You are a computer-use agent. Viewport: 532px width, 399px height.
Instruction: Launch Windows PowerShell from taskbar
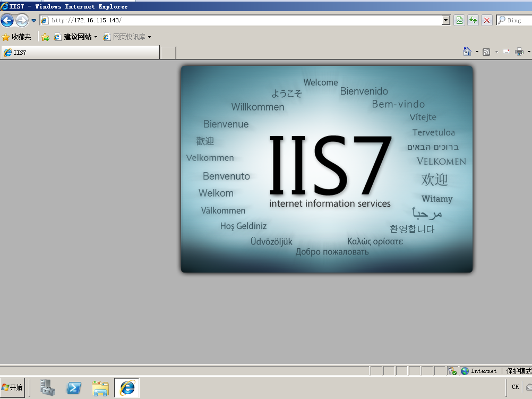pos(74,387)
